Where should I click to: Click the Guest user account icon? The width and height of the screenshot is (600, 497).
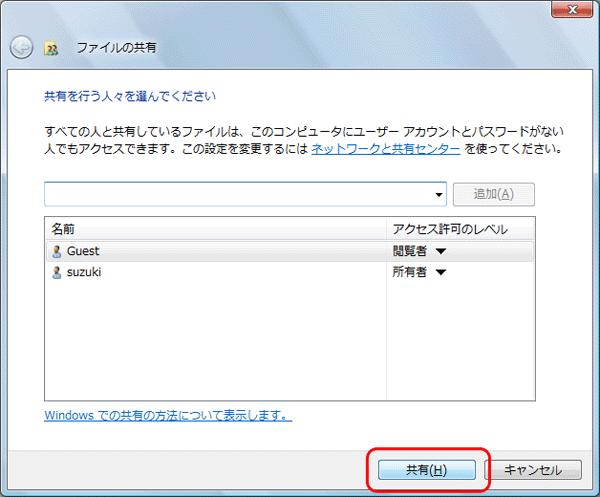click(57, 251)
